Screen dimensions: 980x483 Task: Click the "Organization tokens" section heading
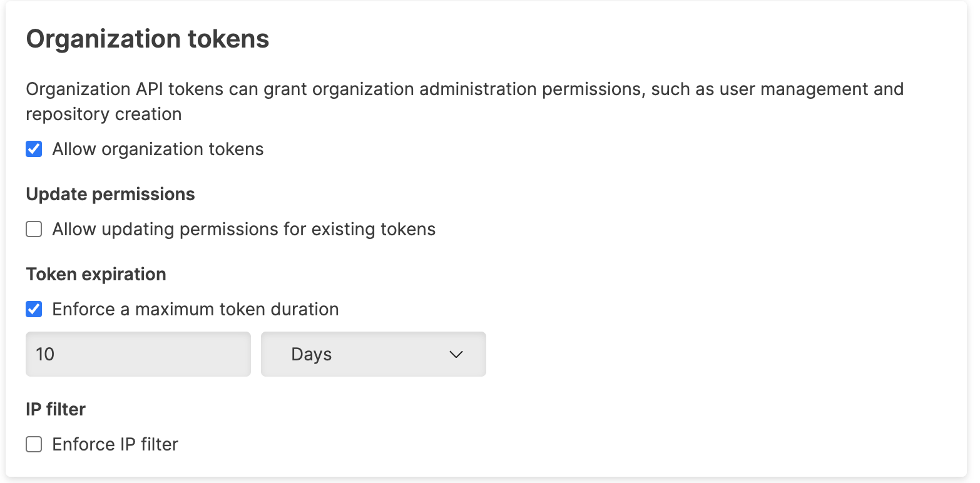(148, 39)
